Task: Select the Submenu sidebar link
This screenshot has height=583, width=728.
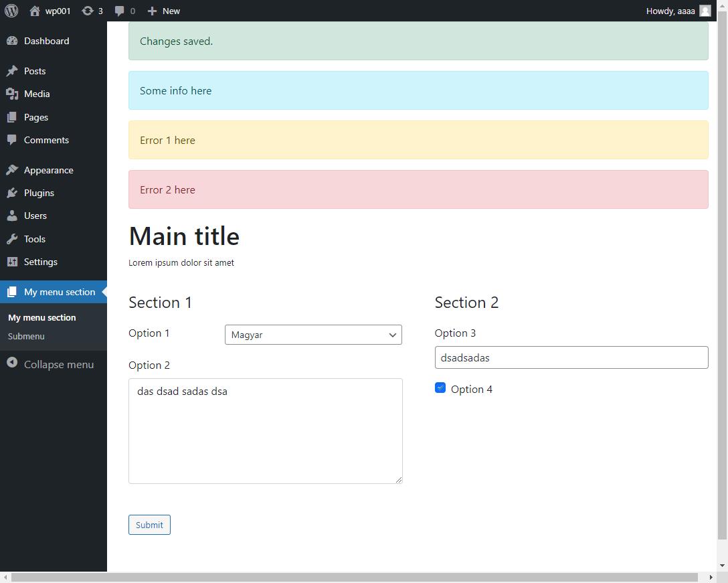Action: pos(26,336)
